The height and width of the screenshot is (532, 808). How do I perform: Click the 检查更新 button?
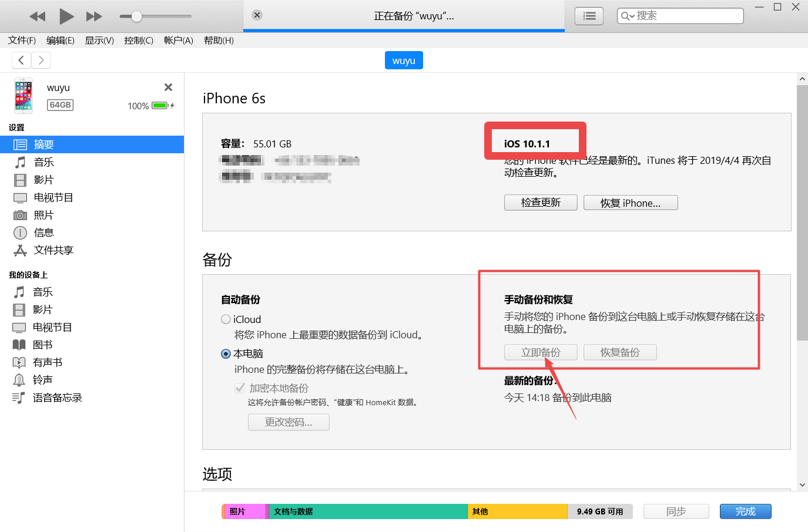point(541,203)
